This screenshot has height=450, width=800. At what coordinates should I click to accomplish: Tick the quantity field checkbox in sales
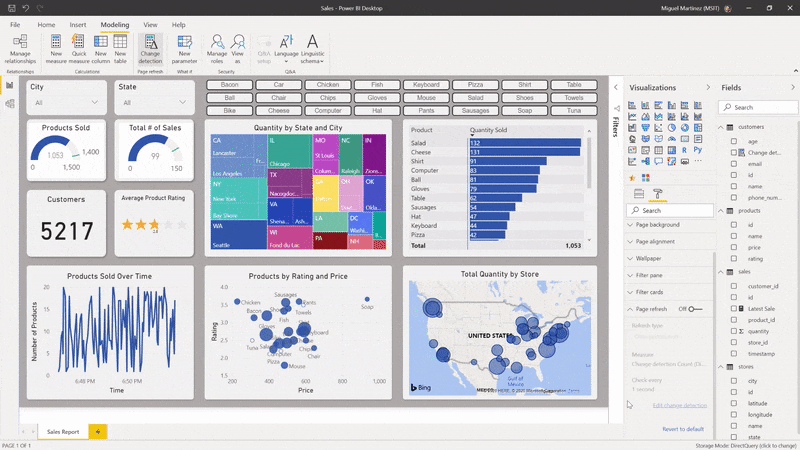(733, 331)
